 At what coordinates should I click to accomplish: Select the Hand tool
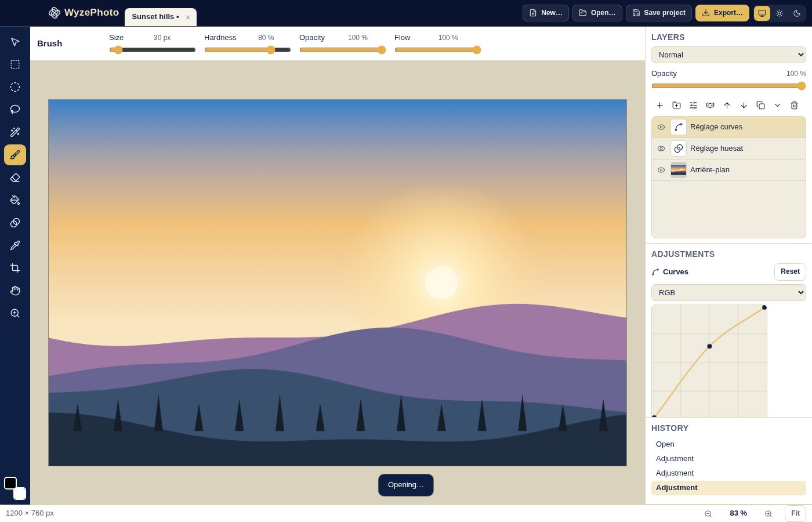pyautogui.click(x=15, y=291)
